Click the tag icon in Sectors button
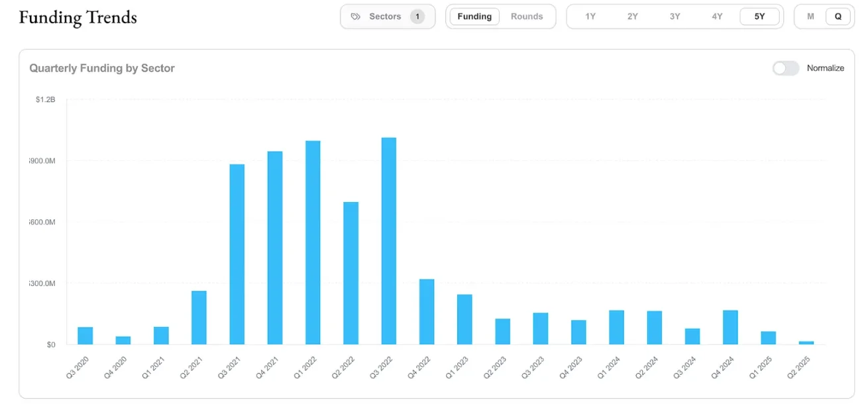This screenshot has height=404, width=868. click(356, 17)
